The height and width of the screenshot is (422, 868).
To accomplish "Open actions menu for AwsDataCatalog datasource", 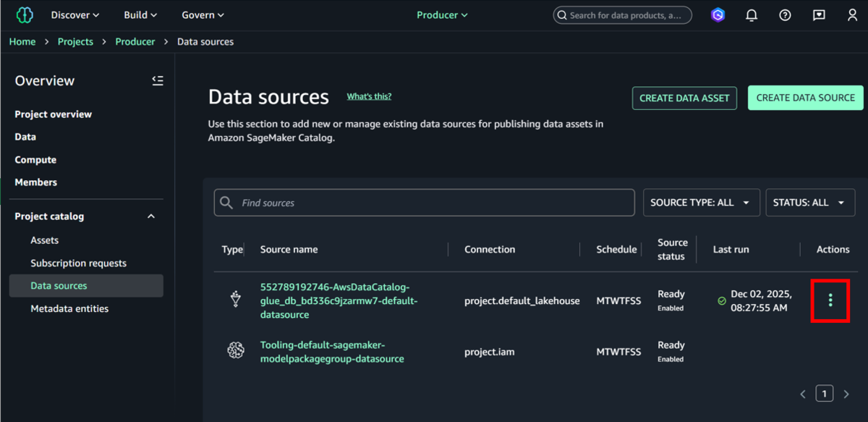I will point(830,300).
